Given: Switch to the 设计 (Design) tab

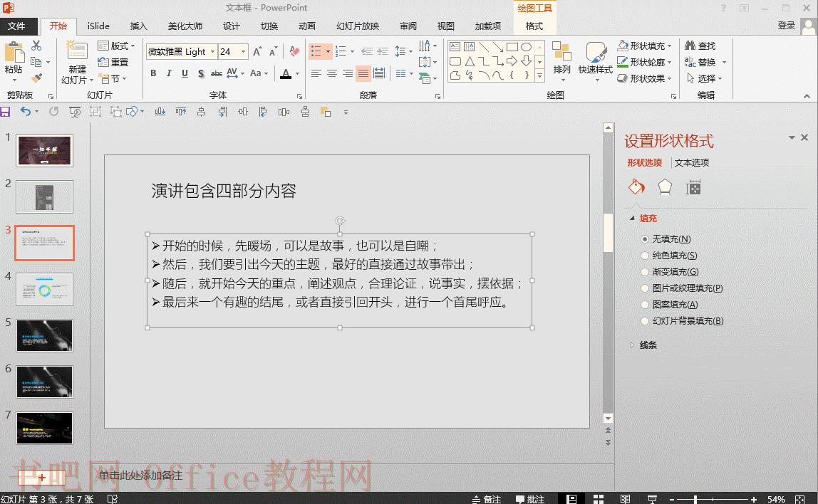Looking at the screenshot, I should click(231, 26).
